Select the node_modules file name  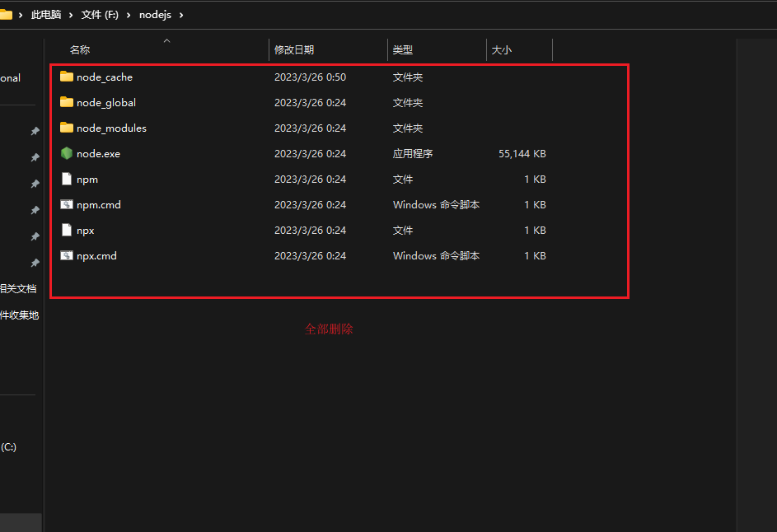click(x=111, y=128)
